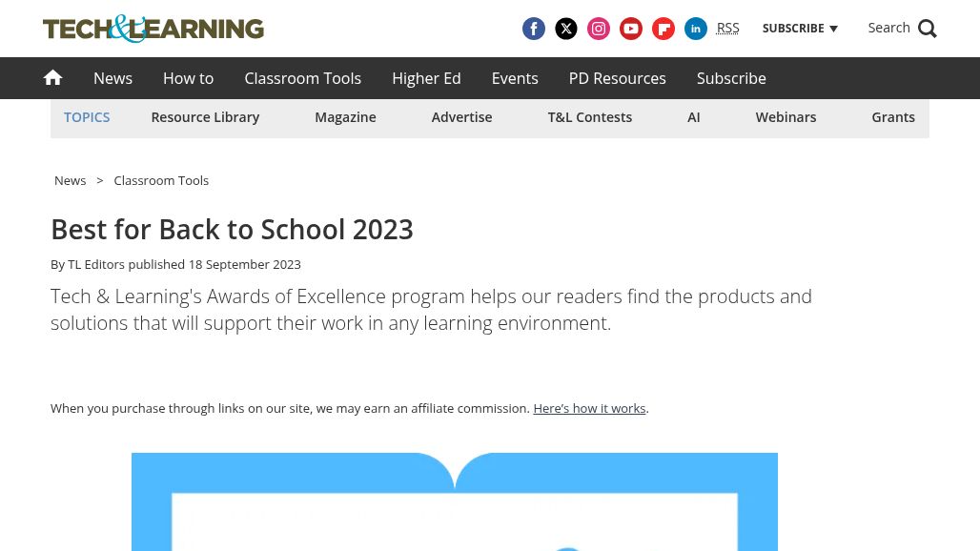Open the PD Resources menu item
Image resolution: width=980 pixels, height=551 pixels.
pyautogui.click(x=617, y=78)
